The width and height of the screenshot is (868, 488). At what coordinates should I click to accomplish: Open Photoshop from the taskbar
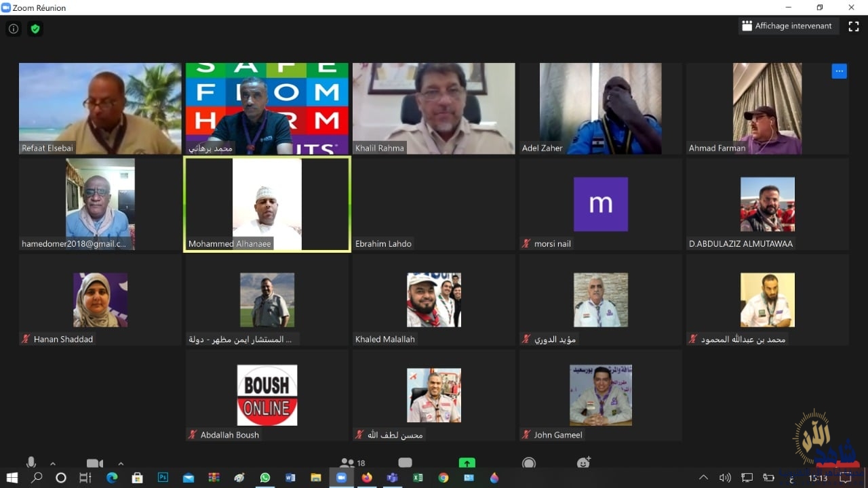[x=163, y=478]
